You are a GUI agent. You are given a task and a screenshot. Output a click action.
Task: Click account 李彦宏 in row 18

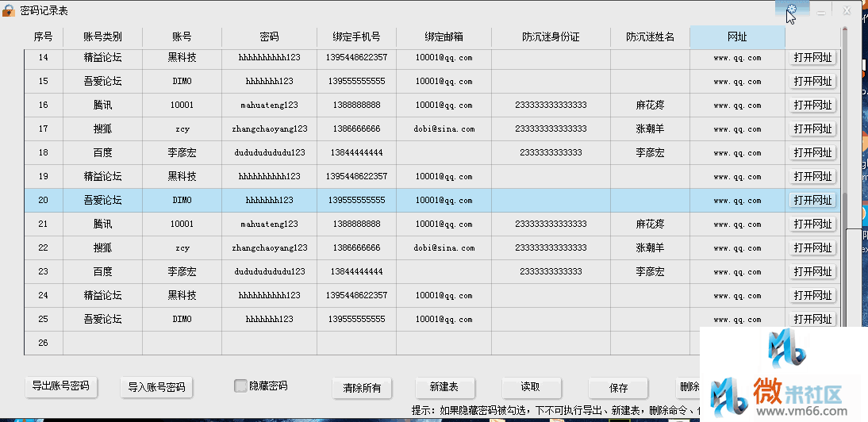(x=182, y=152)
